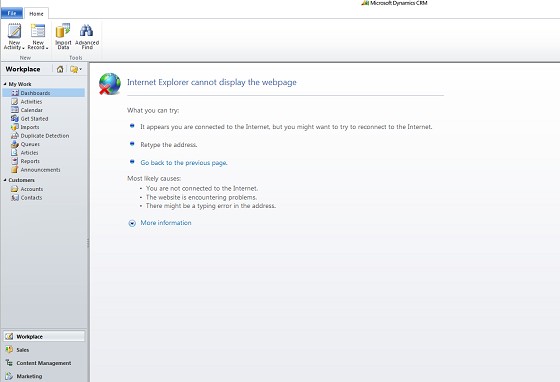Click the Calendar icon in sidebar
560x382 pixels.
click(15, 110)
